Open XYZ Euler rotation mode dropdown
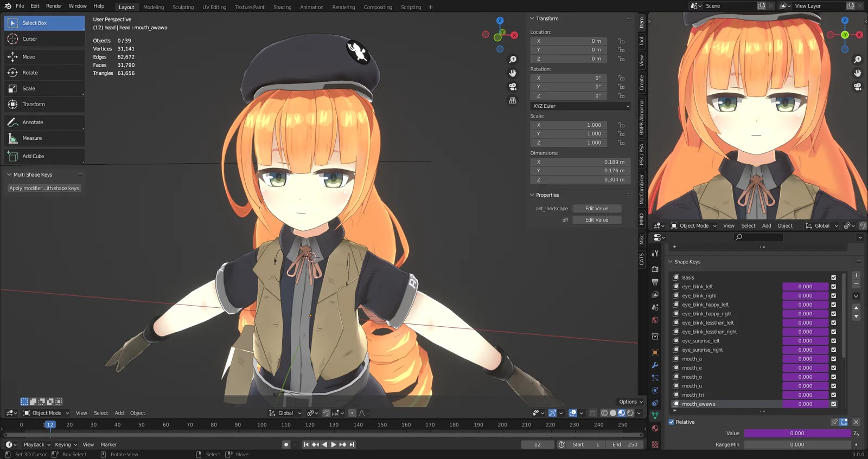 580,106
